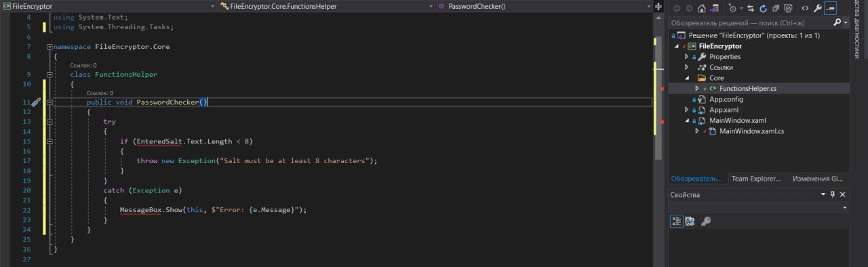Collapse the FileEncryptor project node
The image size is (868, 267).
[677, 46]
